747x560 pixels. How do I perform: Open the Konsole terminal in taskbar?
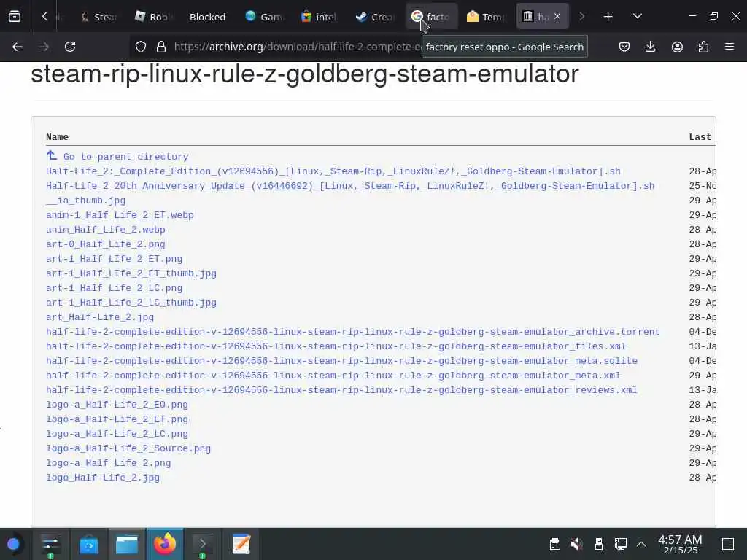(203, 544)
